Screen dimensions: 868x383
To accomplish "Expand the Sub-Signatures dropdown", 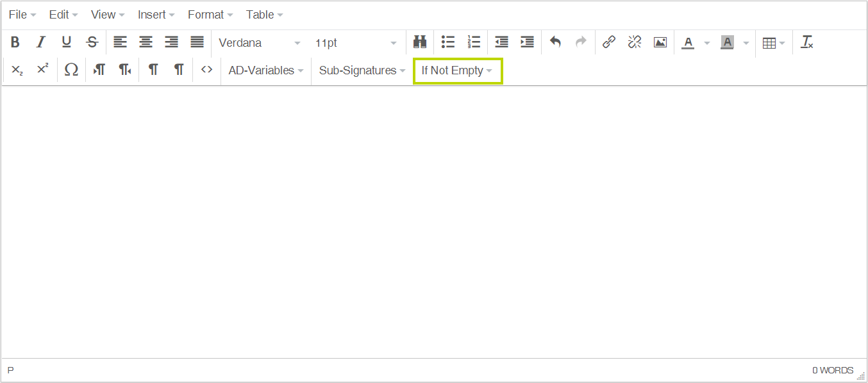I will 362,70.
